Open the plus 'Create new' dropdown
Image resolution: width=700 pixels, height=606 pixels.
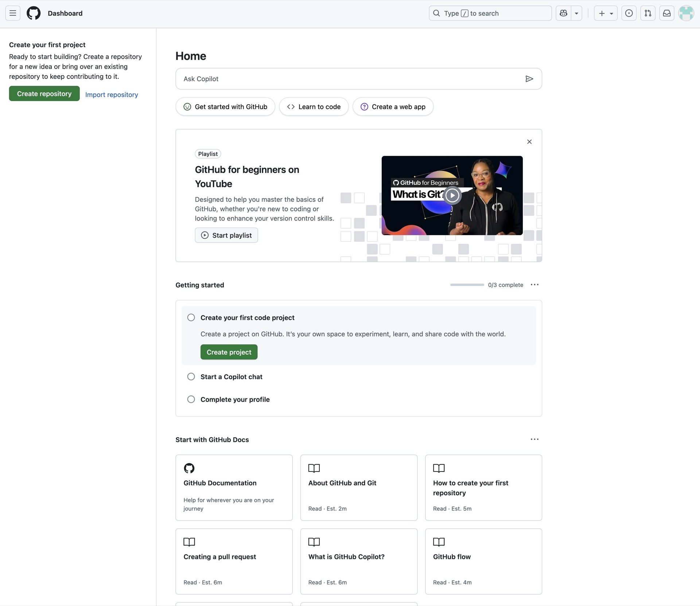click(606, 13)
